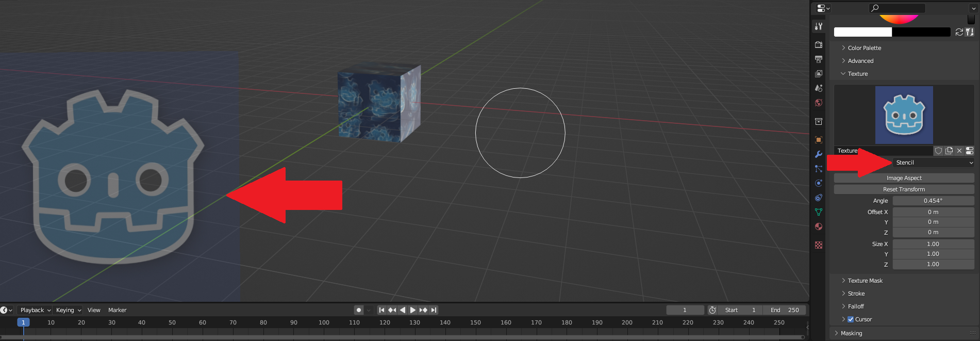Click the Offset X value field
The height and width of the screenshot is (341, 980).
pos(934,212)
